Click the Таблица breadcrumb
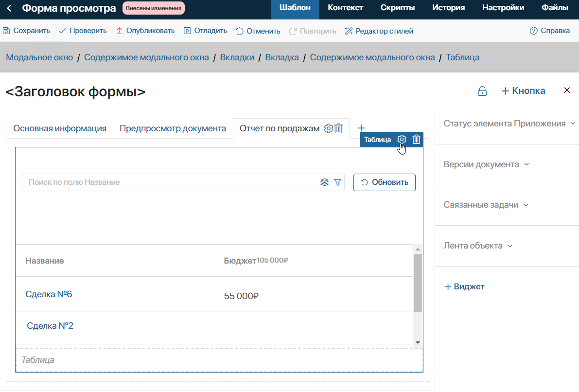This screenshot has width=579, height=392. click(x=463, y=57)
